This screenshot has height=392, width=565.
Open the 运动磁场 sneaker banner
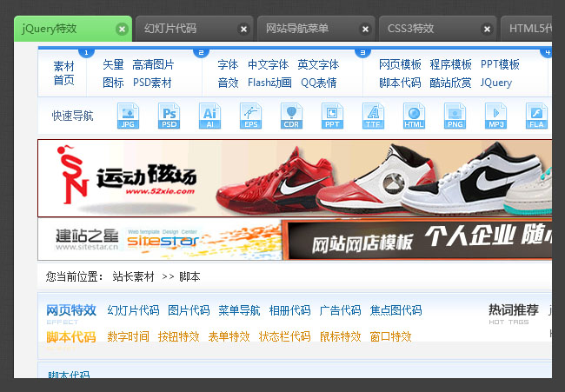[x=294, y=178]
